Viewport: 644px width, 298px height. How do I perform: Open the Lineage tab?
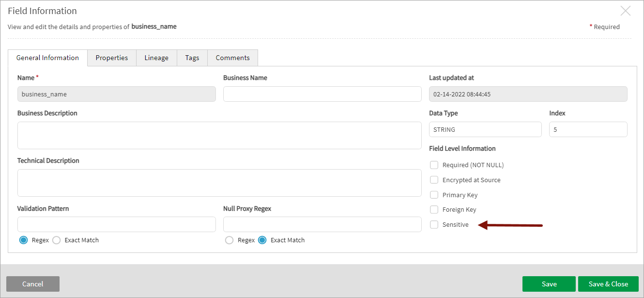[x=156, y=58]
